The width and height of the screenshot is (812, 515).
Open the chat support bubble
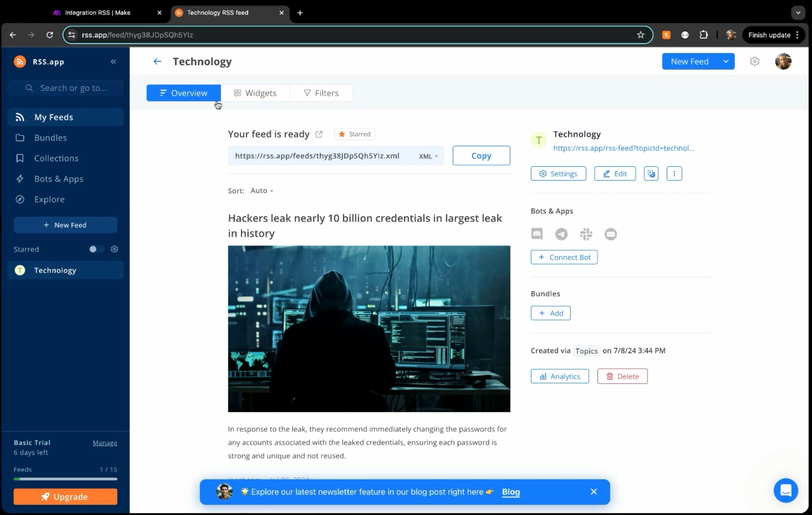[786, 491]
